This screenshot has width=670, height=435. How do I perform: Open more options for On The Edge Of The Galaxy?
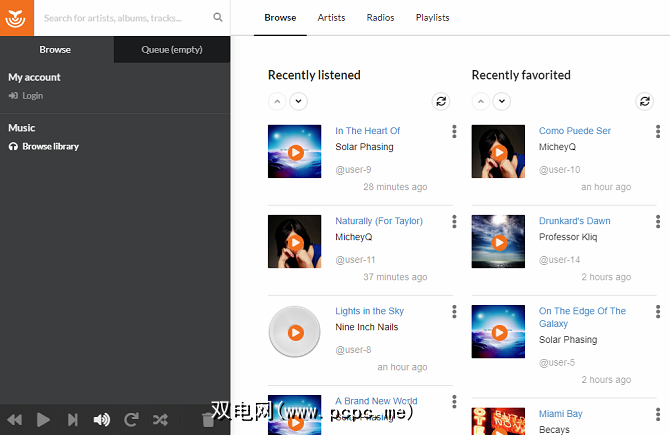pyautogui.click(x=658, y=312)
